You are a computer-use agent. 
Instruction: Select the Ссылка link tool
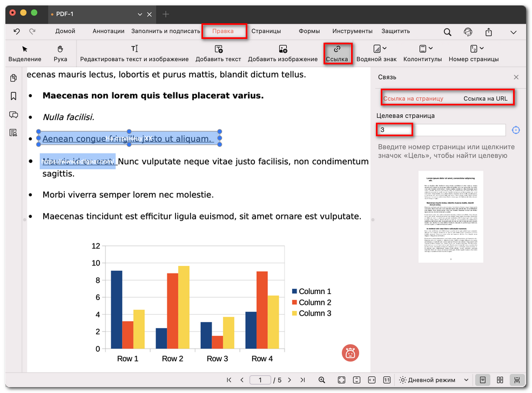point(338,54)
